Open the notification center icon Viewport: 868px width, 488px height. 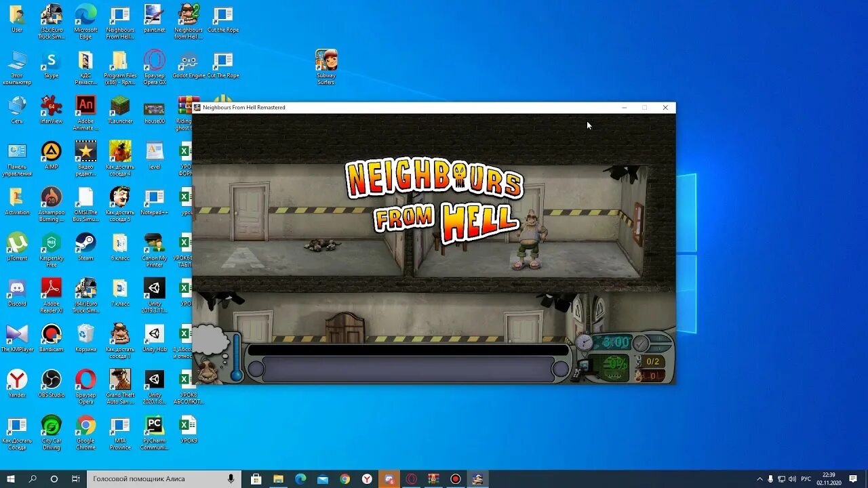(x=853, y=479)
